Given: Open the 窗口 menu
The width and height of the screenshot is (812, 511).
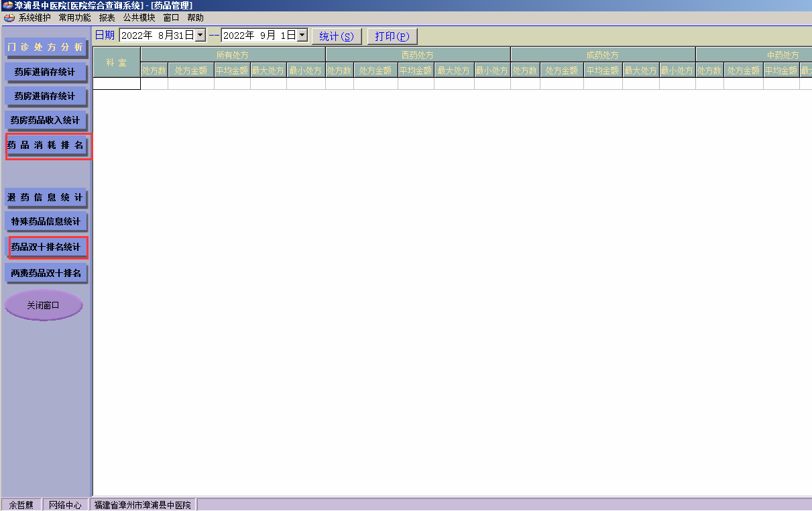Looking at the screenshot, I should [x=172, y=18].
